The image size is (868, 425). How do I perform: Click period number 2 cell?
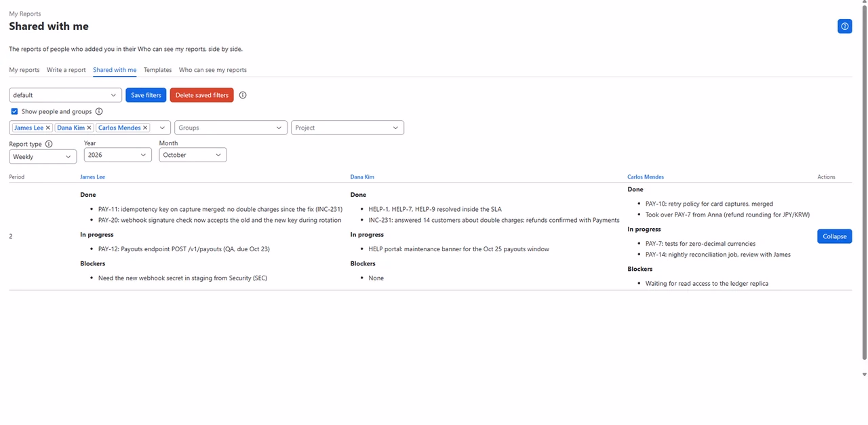(x=11, y=236)
